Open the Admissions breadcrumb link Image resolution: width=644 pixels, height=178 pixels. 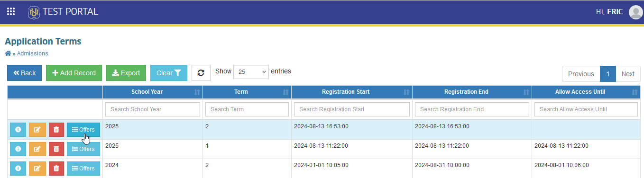point(32,53)
